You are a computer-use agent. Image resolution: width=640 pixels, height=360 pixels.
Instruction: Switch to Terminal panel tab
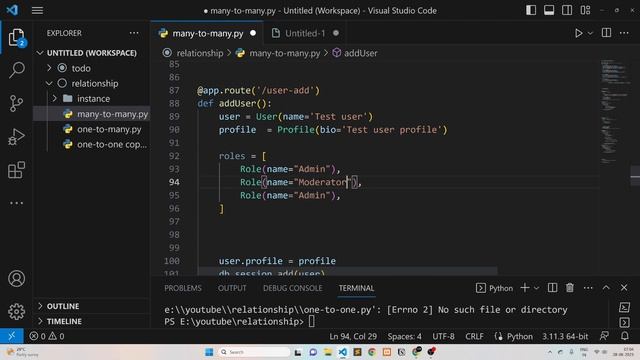(356, 288)
